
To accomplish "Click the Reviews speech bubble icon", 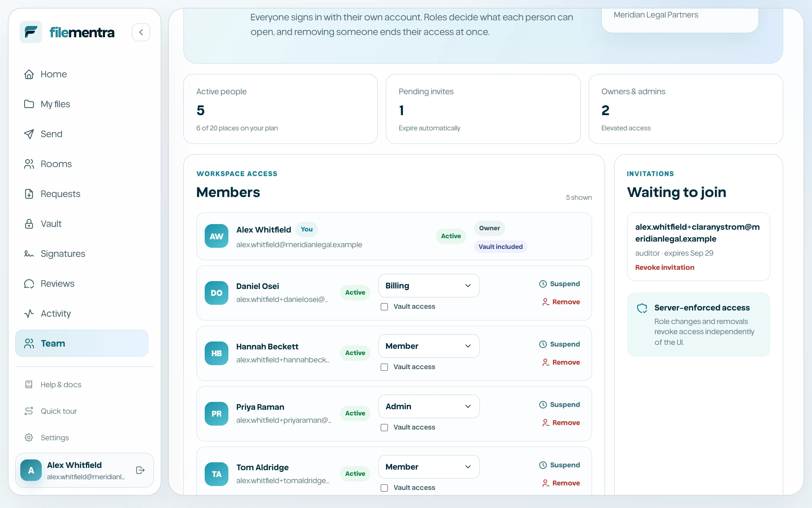I will tap(29, 284).
